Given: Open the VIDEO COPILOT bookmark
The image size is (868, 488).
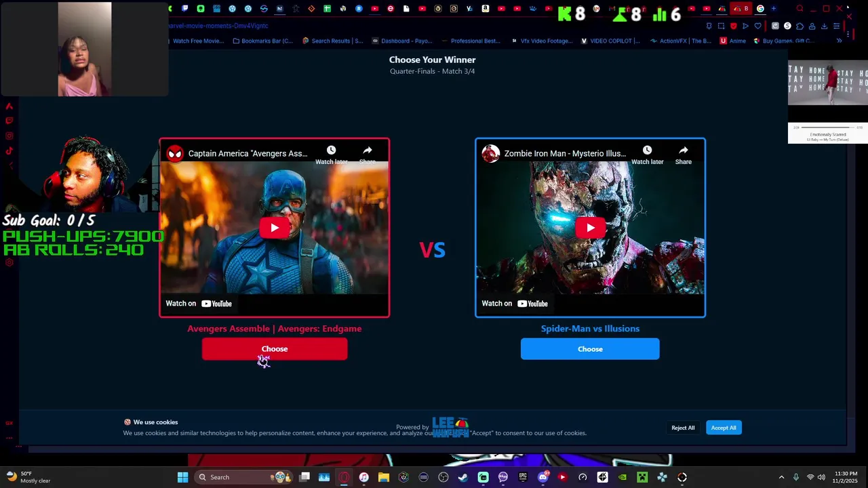Looking at the screenshot, I should click(x=610, y=41).
